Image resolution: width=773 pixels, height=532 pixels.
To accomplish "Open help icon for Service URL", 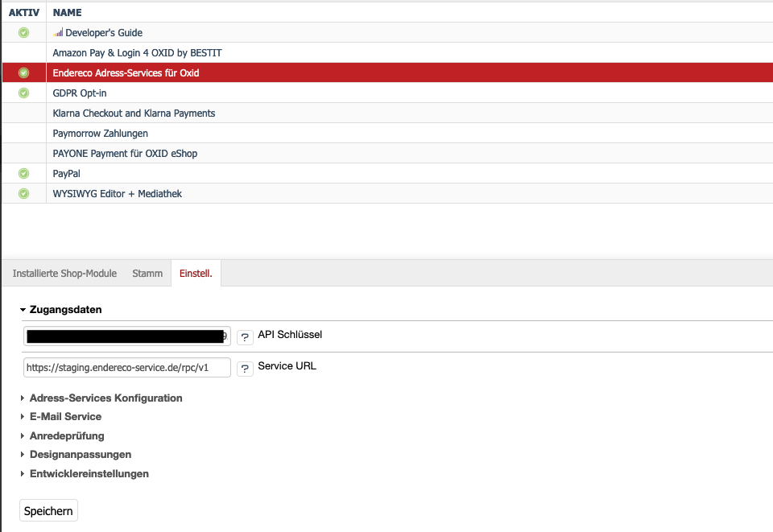I will (x=245, y=369).
